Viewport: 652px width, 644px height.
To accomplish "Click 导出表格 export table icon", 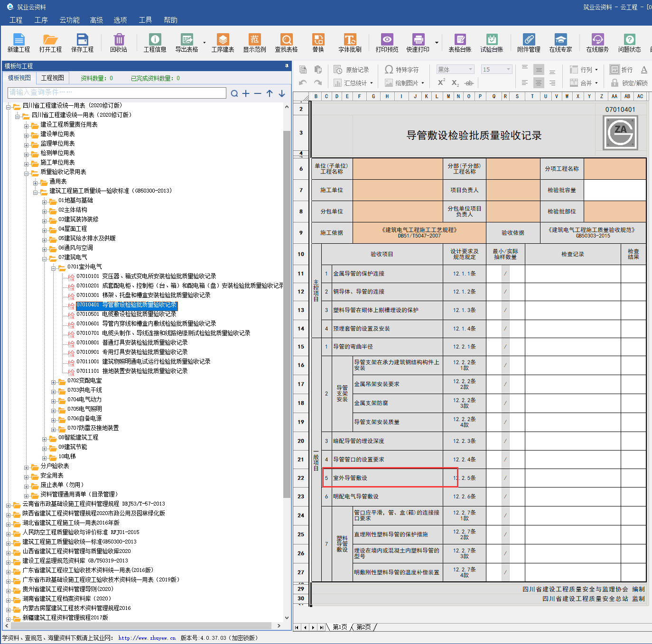I will click(186, 43).
